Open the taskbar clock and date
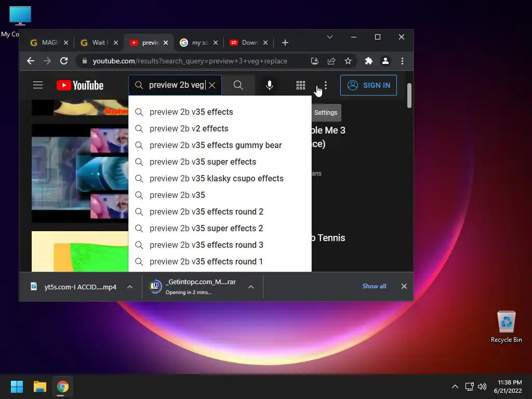Viewport: 532px width, 399px height. (508, 387)
